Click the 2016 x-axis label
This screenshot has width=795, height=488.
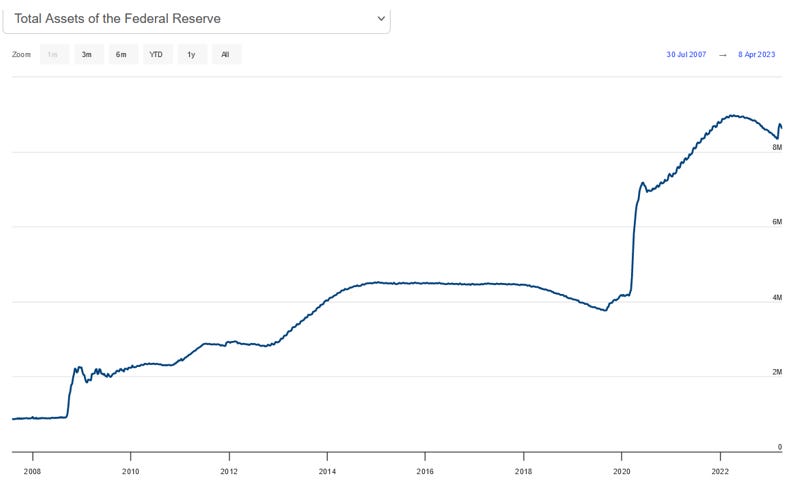point(425,471)
